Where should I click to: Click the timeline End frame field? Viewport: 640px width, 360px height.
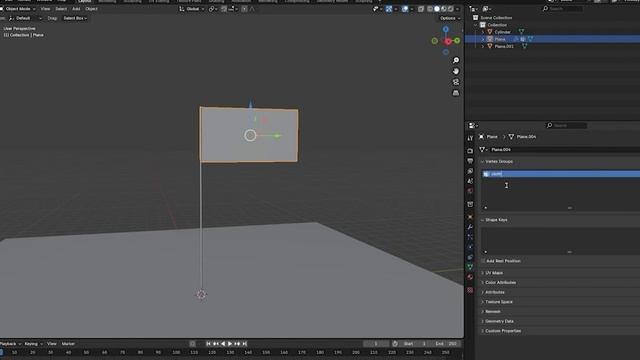pos(446,344)
